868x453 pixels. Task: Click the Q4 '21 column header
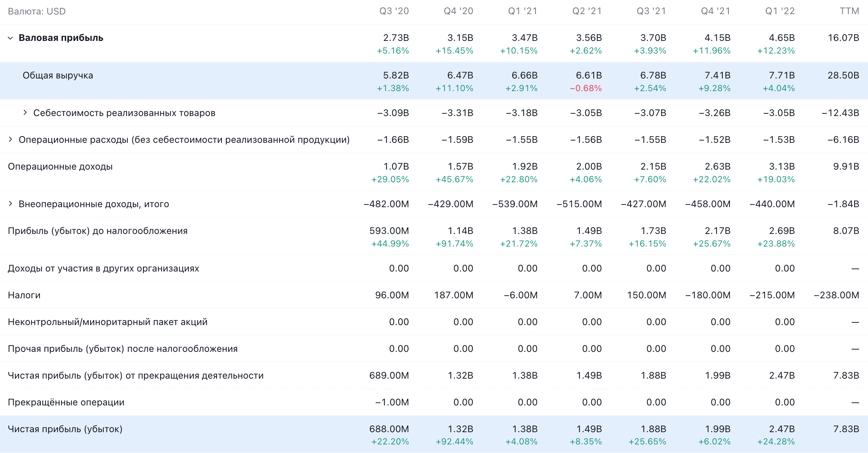[716, 11]
